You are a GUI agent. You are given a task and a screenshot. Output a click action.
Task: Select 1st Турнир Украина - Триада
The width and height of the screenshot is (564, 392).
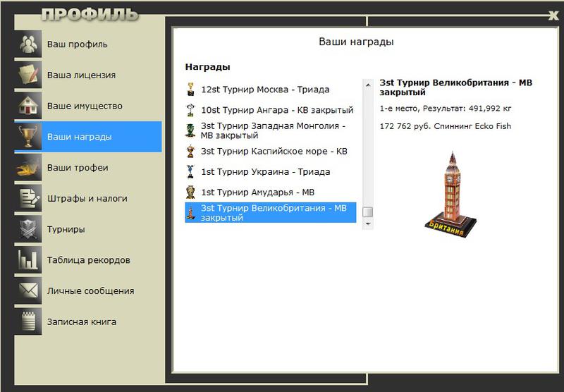tap(271, 171)
